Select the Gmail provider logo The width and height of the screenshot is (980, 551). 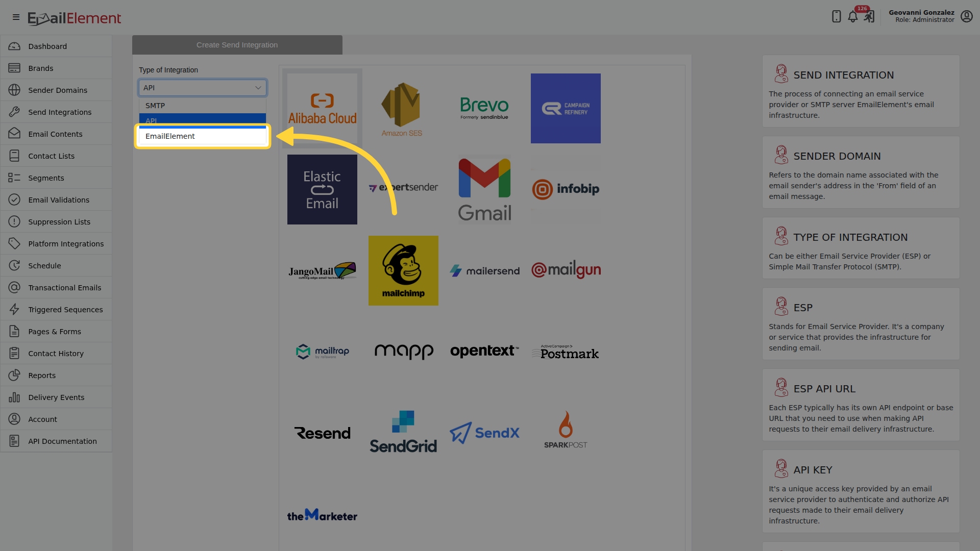tap(484, 189)
